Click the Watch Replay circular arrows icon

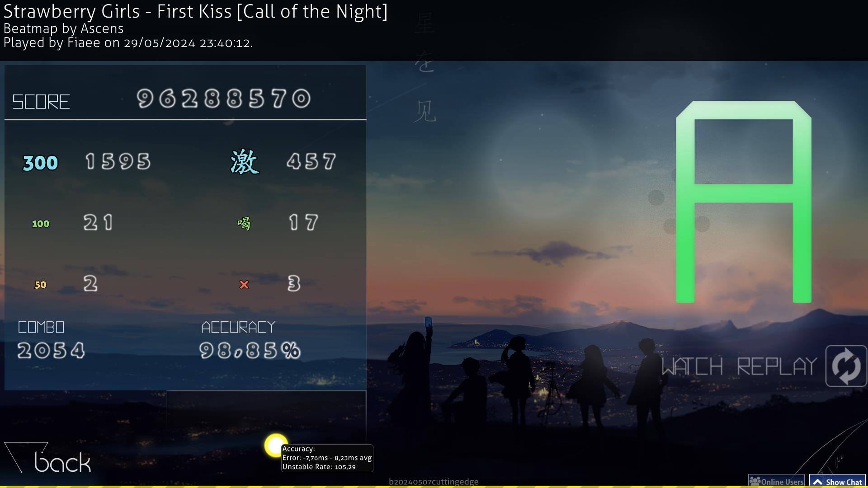pos(846,366)
